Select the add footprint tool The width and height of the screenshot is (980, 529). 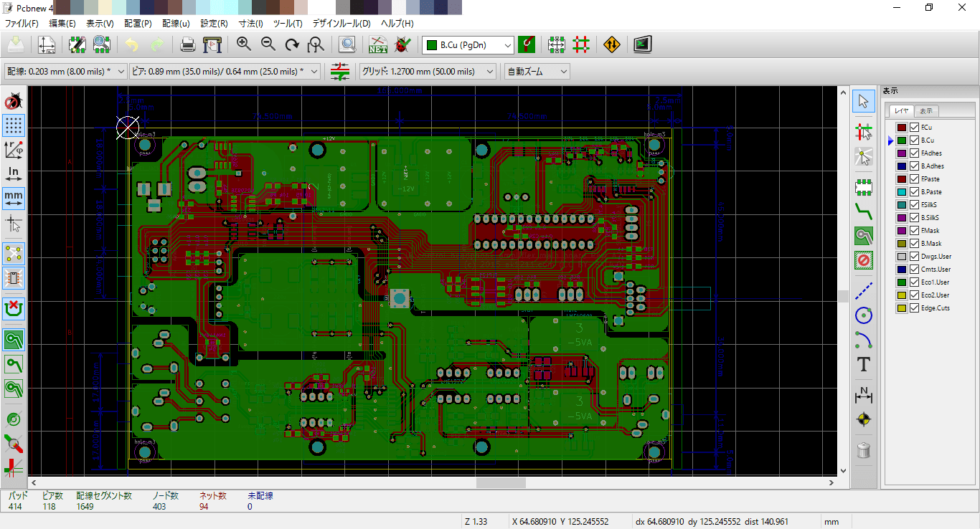point(864,188)
